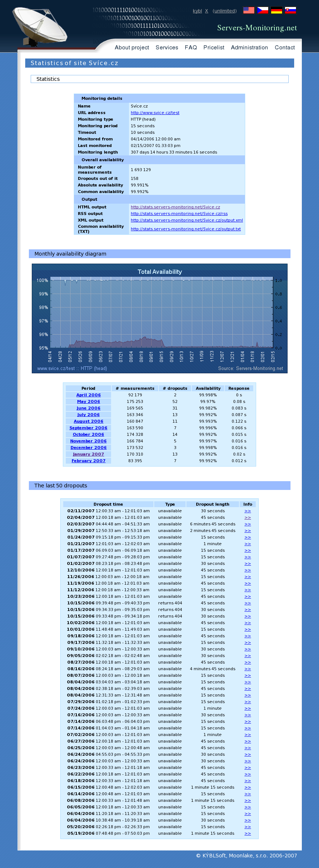The height and width of the screenshot is (868, 319).
Task: Show info for 10/15/2006 09:34:33 pm dropout
Action: tap(248, 610)
